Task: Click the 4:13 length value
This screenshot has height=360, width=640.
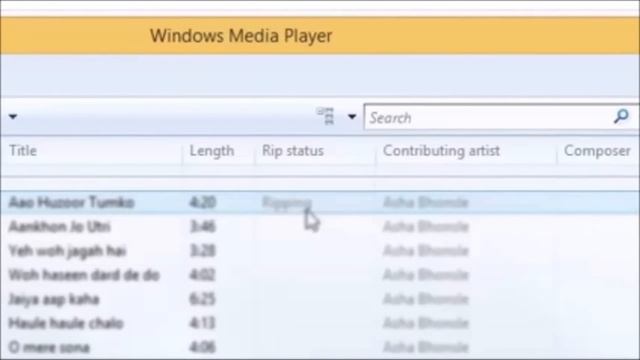Action: point(202,323)
